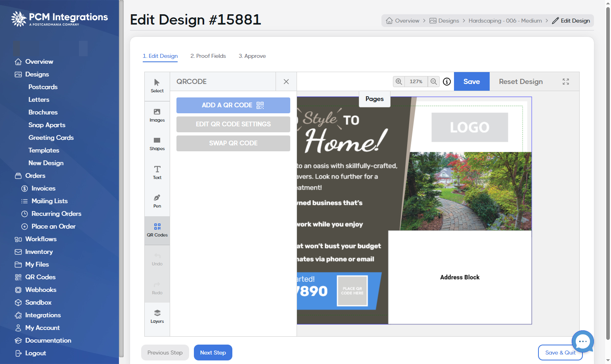Choose the Select tool arrow

coord(157,86)
